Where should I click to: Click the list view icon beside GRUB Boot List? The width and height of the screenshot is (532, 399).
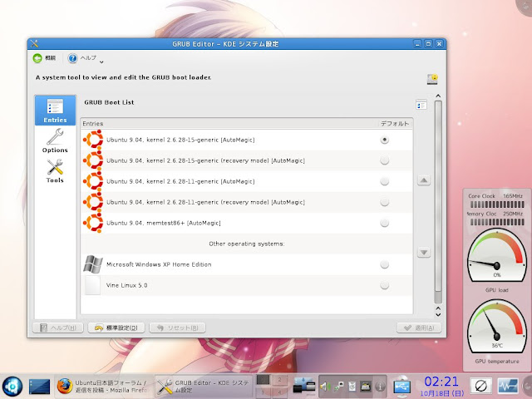421,105
